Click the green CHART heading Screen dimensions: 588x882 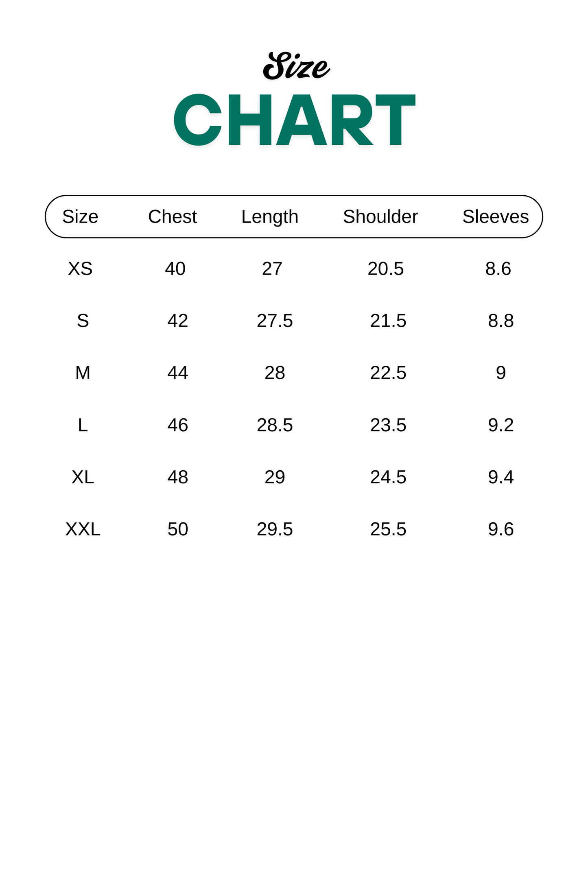click(294, 120)
